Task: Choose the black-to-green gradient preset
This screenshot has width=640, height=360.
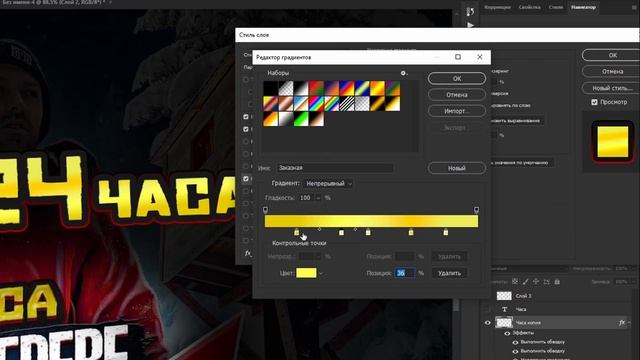Action: click(x=301, y=119)
